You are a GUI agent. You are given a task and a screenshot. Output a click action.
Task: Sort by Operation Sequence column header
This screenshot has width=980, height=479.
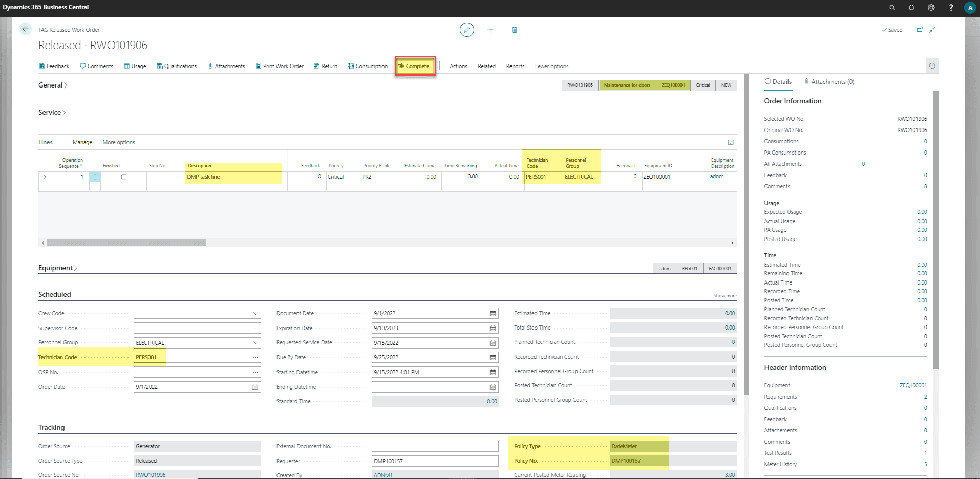click(x=71, y=163)
